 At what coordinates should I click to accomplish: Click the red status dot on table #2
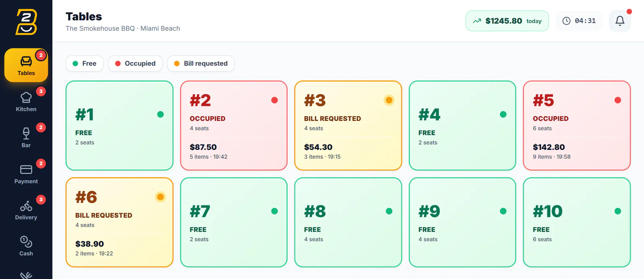(275, 100)
